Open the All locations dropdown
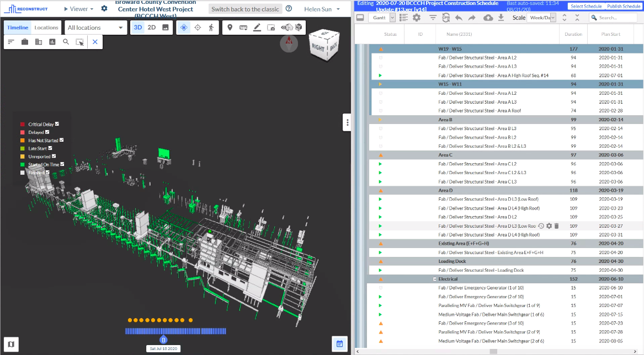The height and width of the screenshot is (355, 644). 95,27
